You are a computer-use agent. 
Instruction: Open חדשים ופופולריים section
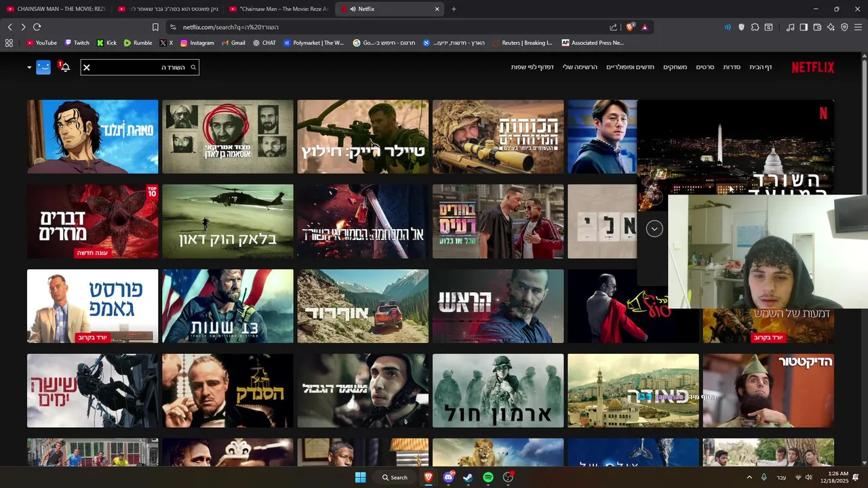tap(631, 67)
